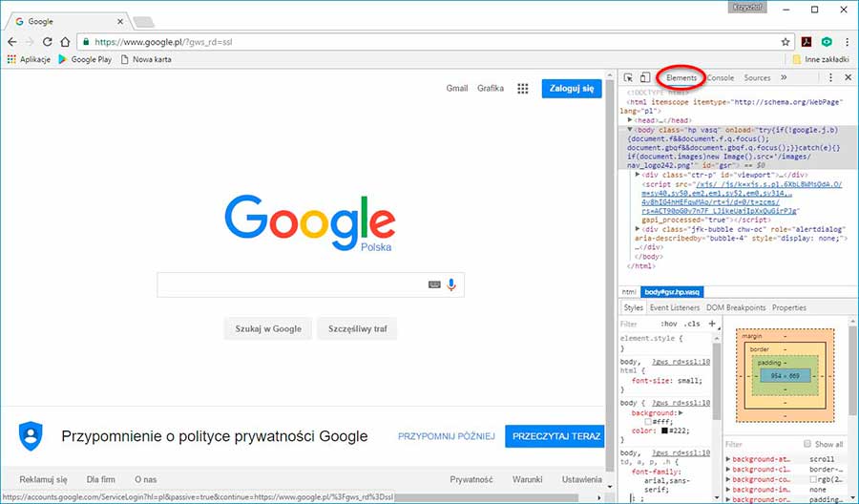Open the Nowa karta bookmark
This screenshot has width=859, height=504.
[146, 59]
